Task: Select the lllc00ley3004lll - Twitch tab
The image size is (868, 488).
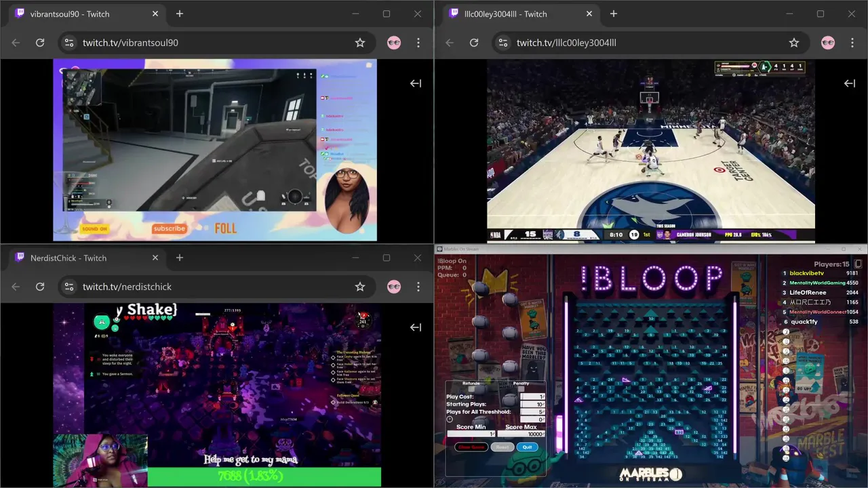Action: pos(521,14)
